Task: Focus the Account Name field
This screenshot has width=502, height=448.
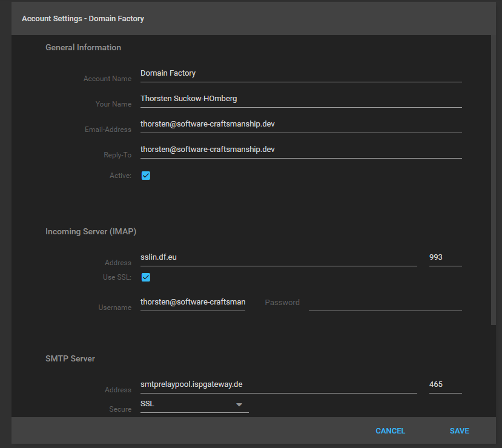Action: coord(300,73)
